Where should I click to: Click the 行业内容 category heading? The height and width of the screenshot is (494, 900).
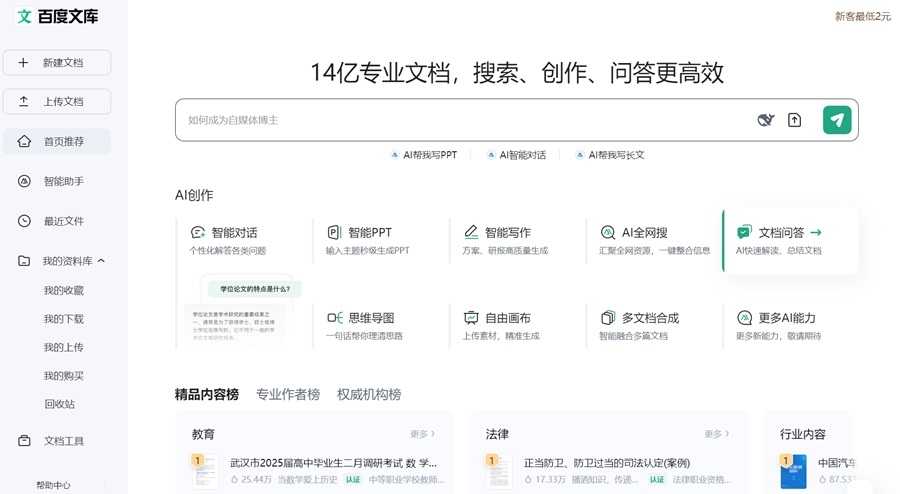[x=802, y=434]
